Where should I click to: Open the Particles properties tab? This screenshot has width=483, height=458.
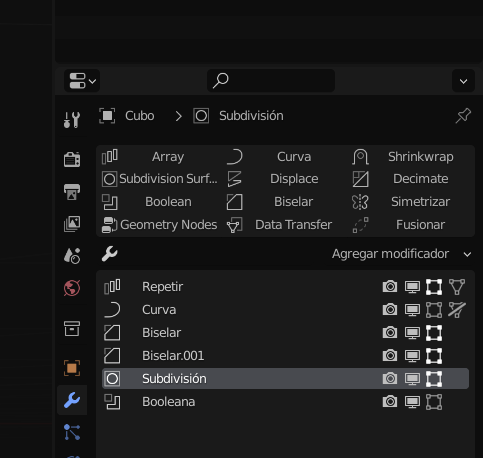click(x=72, y=432)
